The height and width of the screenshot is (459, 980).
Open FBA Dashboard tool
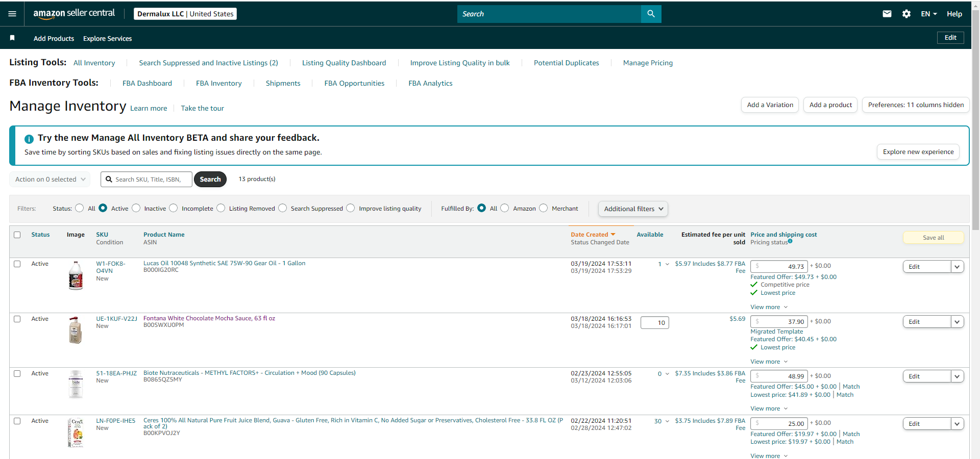(x=147, y=83)
